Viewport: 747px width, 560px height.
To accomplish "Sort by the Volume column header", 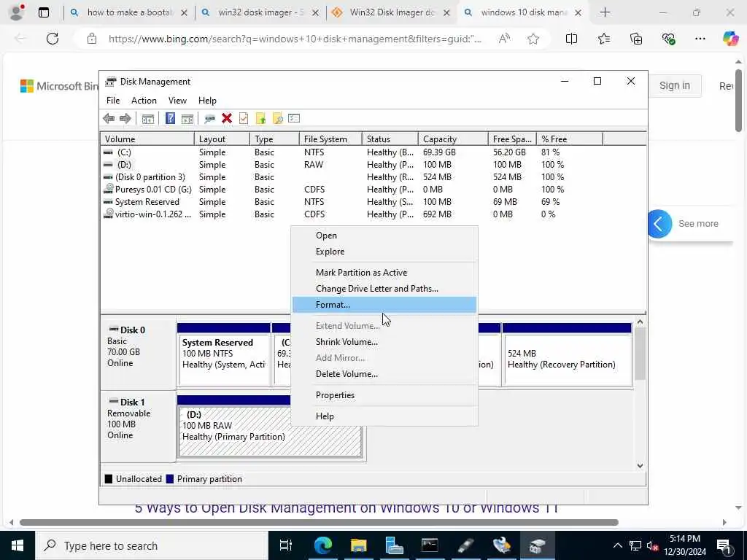I will tap(147, 139).
